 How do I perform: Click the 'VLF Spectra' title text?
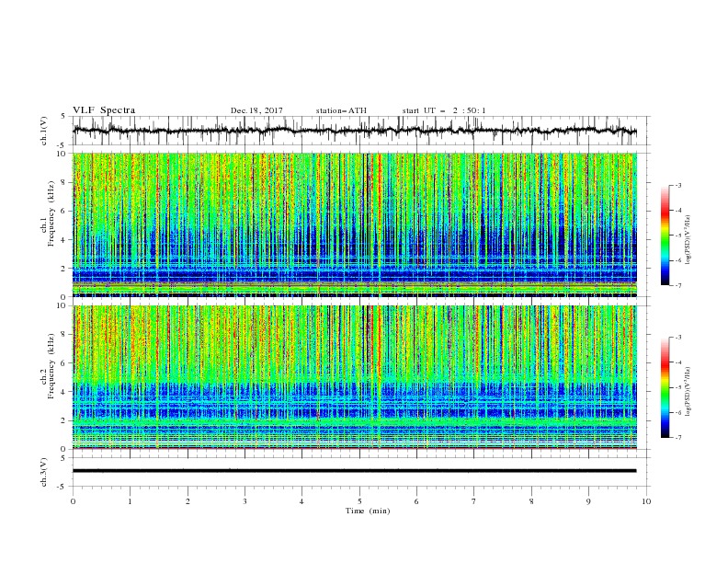coord(104,110)
